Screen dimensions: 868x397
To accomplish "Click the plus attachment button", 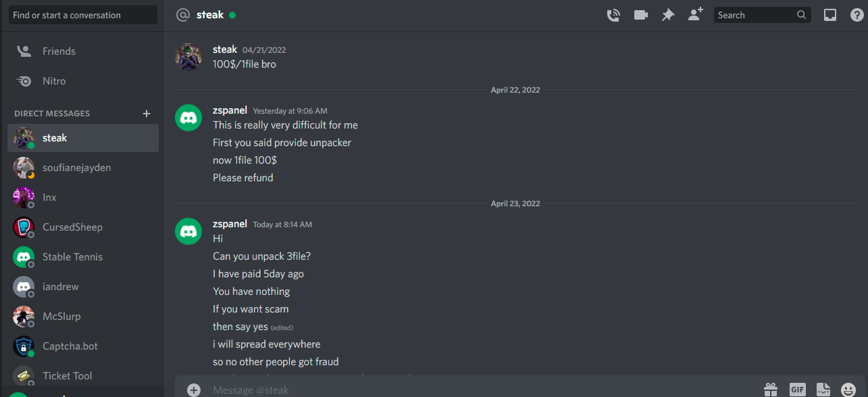I will click(x=194, y=390).
